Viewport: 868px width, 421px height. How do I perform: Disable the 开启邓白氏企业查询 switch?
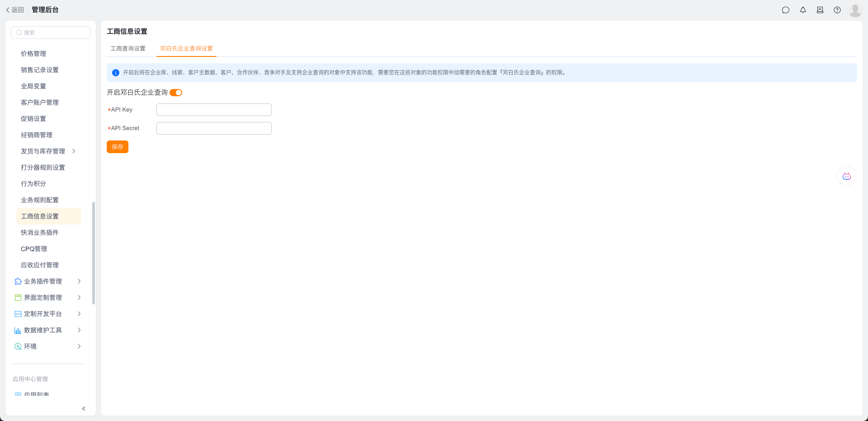pos(176,93)
